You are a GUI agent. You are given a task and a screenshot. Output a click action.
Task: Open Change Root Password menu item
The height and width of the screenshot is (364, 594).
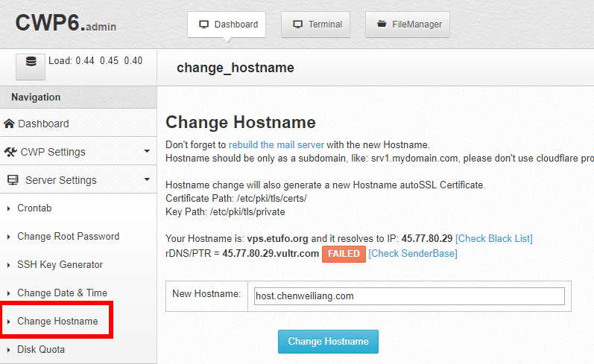pos(68,237)
